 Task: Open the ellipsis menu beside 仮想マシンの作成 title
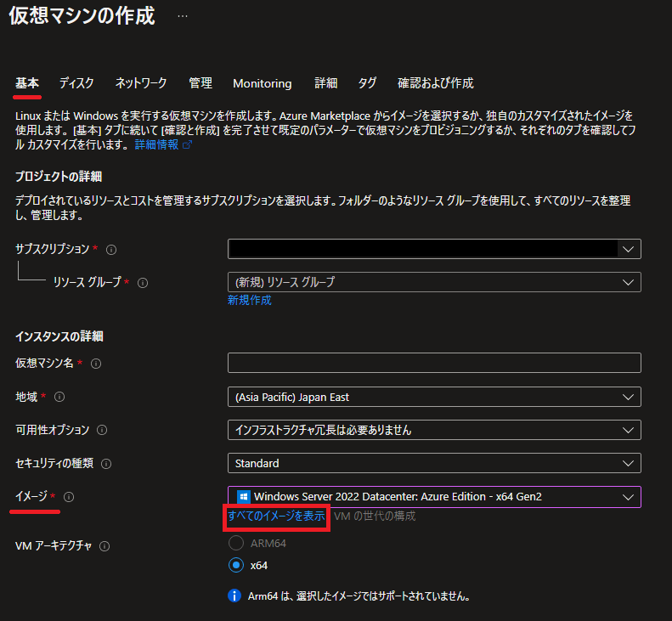click(183, 16)
